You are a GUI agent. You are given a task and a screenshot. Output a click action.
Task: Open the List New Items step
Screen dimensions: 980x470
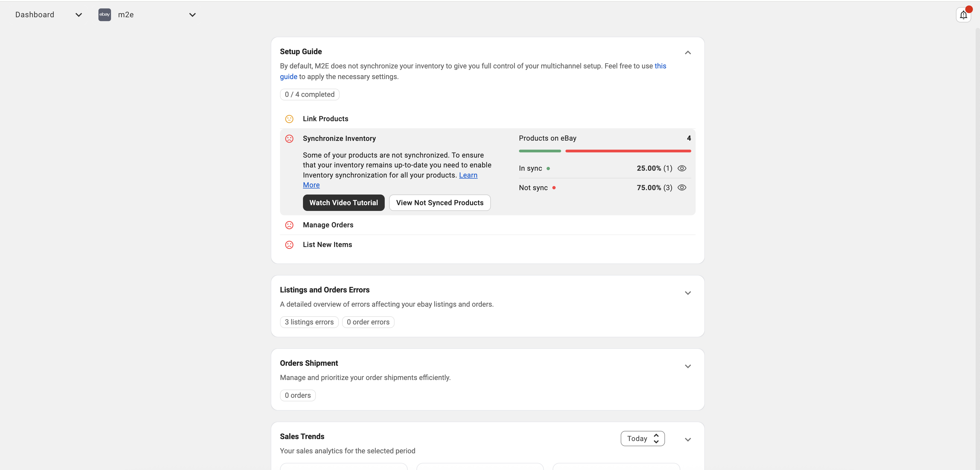pyautogui.click(x=327, y=245)
